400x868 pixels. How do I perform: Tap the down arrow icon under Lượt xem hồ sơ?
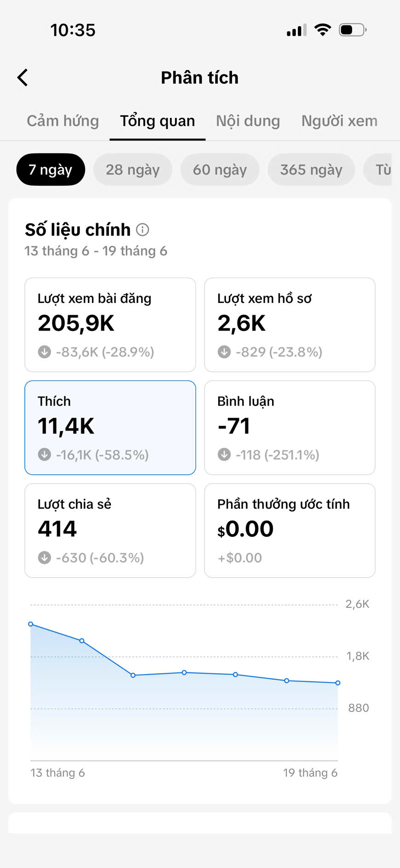pyautogui.click(x=224, y=352)
